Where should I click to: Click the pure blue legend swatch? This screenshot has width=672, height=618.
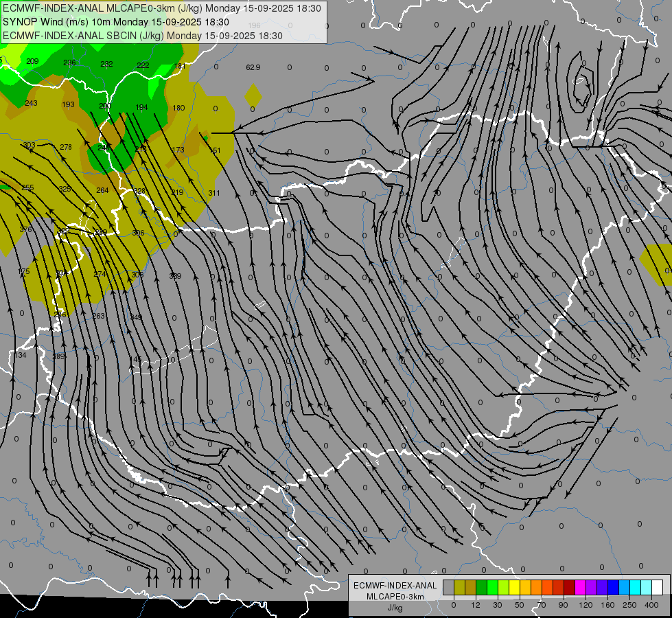[614, 587]
